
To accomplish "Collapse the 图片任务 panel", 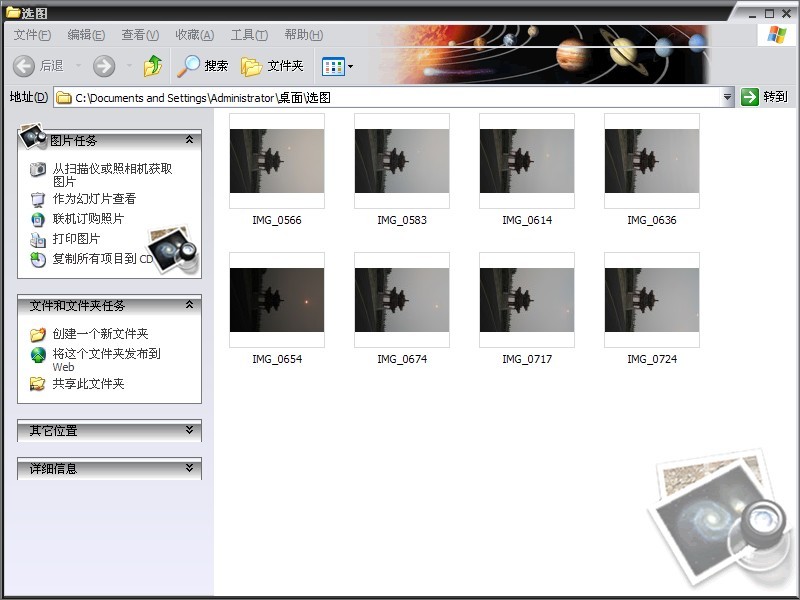I will [x=189, y=140].
